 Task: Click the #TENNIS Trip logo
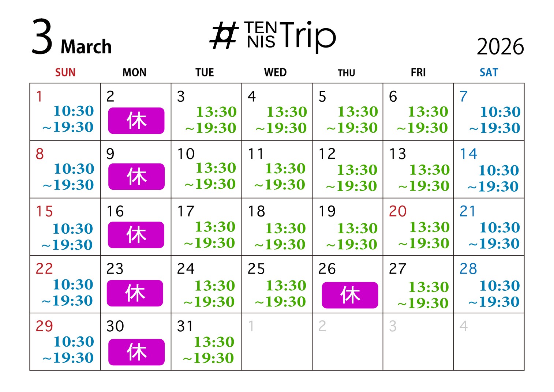273,36
